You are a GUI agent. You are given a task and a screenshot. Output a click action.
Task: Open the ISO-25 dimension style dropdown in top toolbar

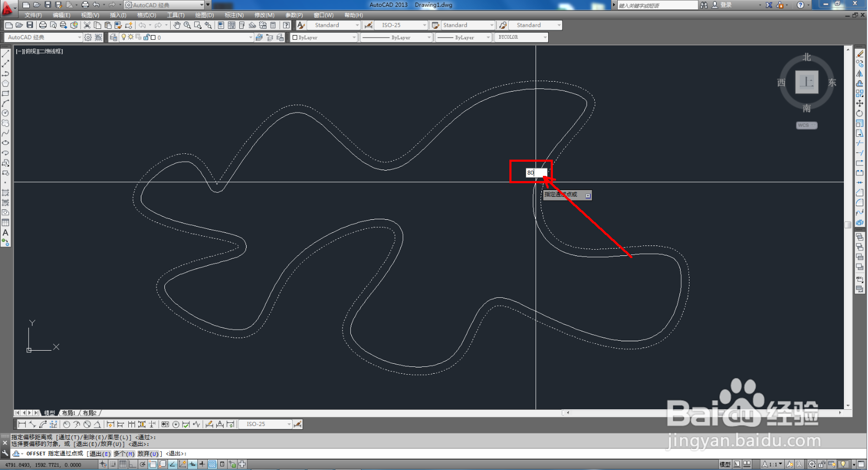tap(401, 25)
